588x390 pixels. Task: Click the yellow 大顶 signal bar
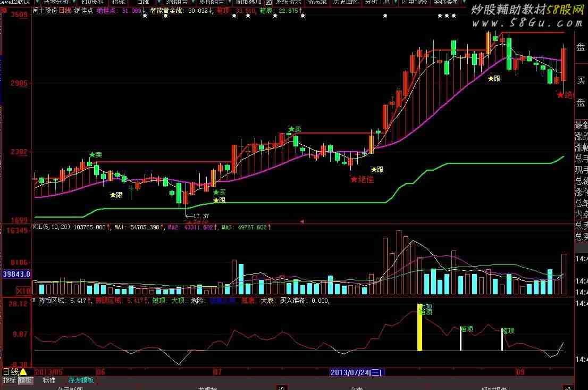pos(419,327)
